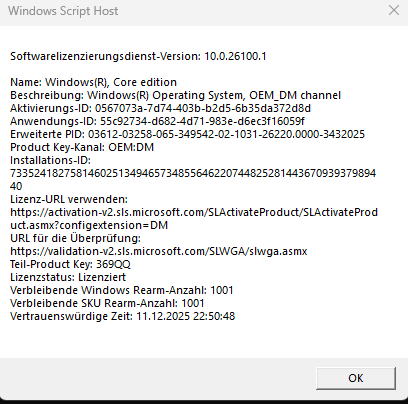Click the 'URL für die Überprüfung:' label

[x=75, y=238]
